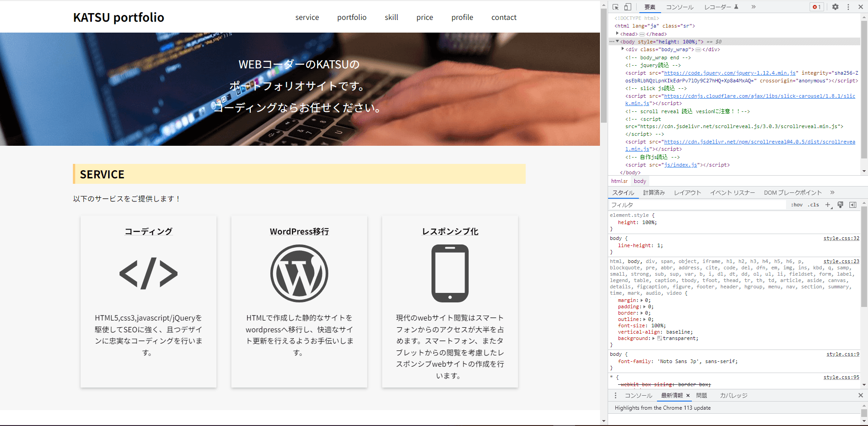The height and width of the screenshot is (426, 868).
Task: Click the line-height: 1 declaration
Action: 640,245
